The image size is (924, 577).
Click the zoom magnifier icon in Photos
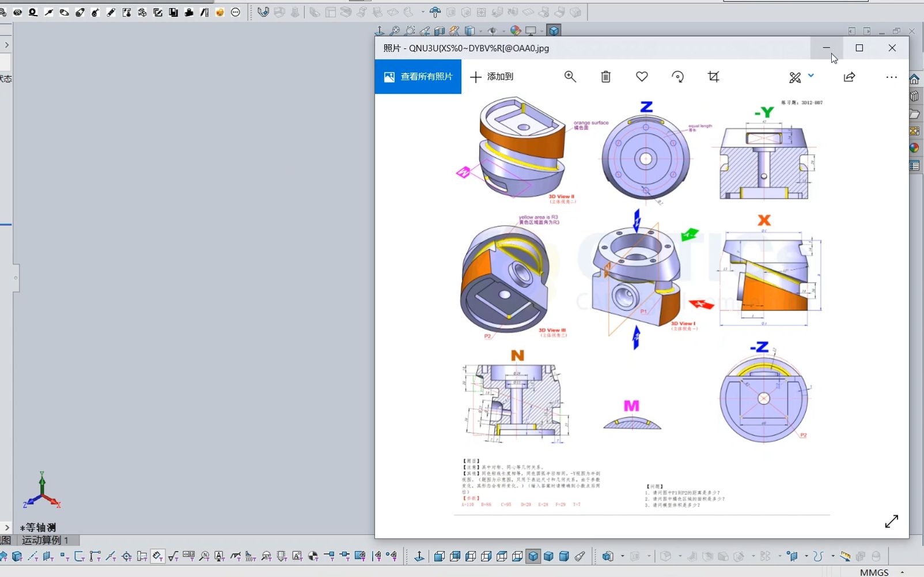pos(570,76)
